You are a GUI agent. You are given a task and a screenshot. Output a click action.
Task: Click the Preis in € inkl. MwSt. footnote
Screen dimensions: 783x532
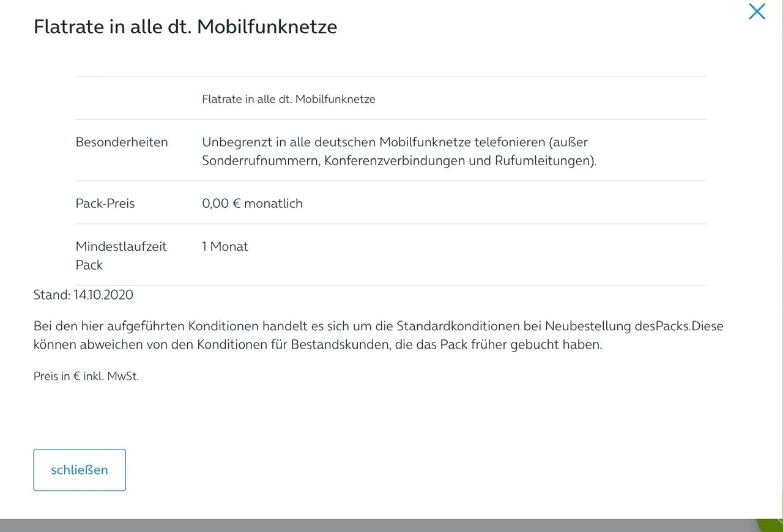[x=86, y=377]
